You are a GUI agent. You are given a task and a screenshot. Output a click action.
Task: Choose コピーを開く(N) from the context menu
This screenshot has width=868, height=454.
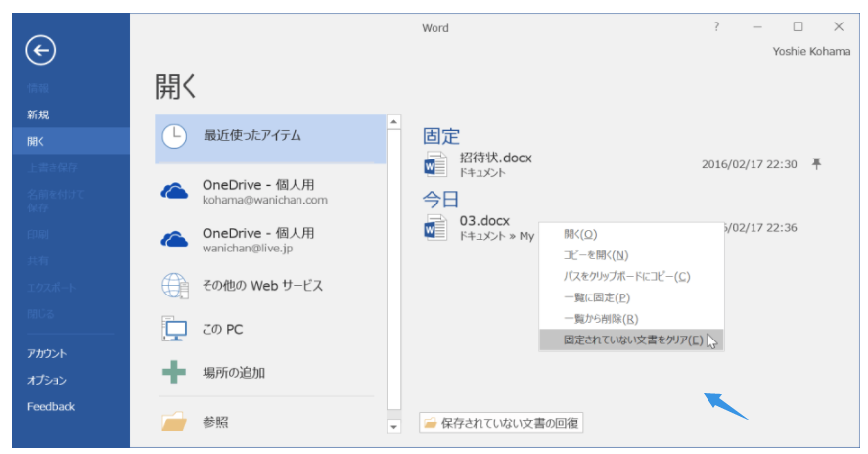tap(631, 255)
